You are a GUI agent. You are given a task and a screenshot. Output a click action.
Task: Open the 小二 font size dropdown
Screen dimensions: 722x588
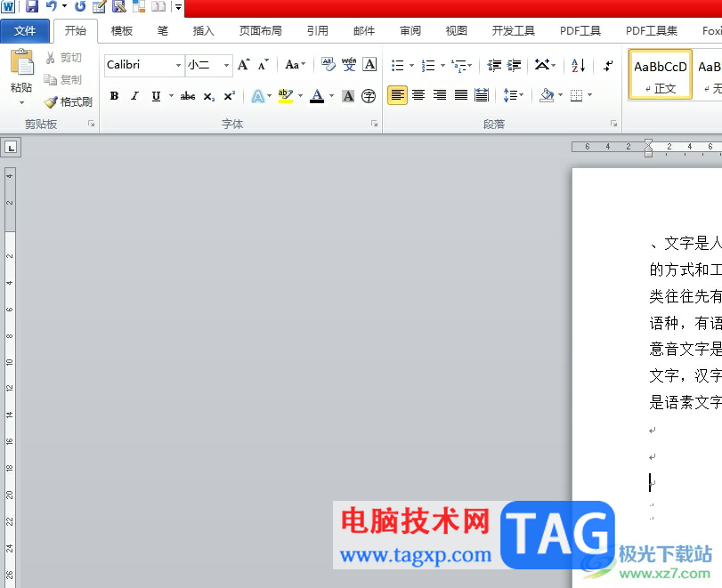tap(226, 65)
